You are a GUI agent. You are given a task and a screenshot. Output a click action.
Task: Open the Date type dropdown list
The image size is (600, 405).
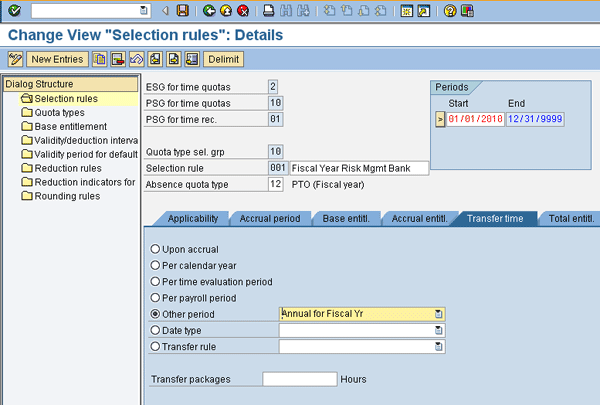[x=438, y=330]
